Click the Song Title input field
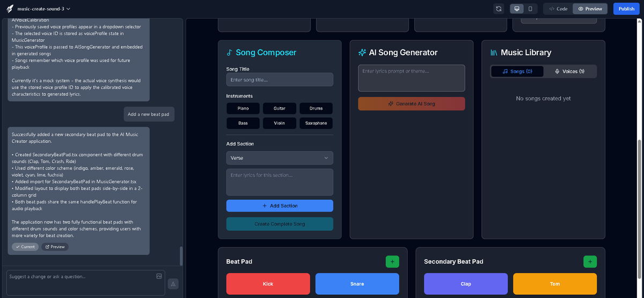 pos(280,79)
